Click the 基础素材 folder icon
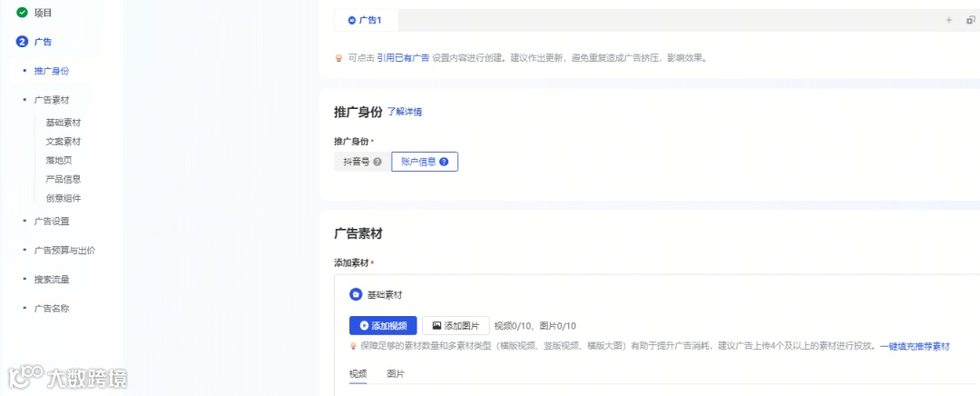This screenshot has width=980, height=396. click(x=356, y=294)
